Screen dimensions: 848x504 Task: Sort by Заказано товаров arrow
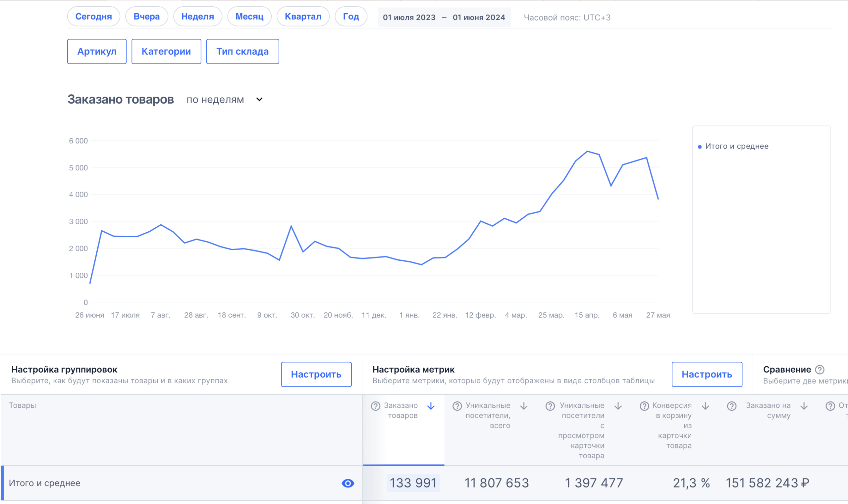tap(431, 406)
